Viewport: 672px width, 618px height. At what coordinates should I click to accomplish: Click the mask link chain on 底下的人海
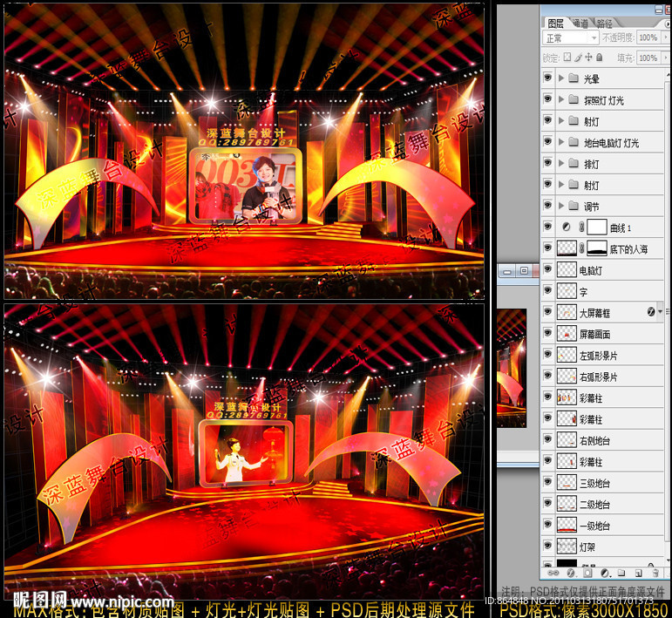(581, 248)
